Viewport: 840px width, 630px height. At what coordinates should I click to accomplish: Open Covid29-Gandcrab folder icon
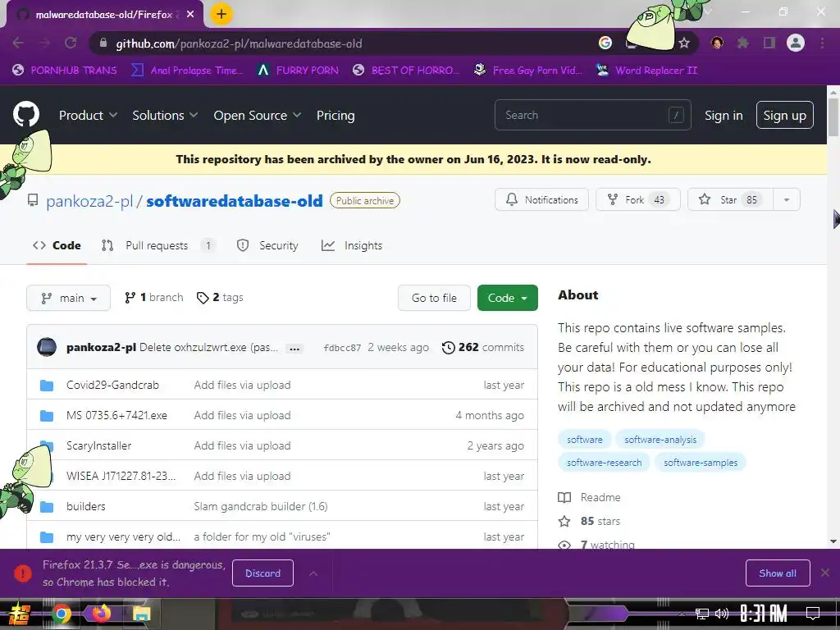point(47,386)
